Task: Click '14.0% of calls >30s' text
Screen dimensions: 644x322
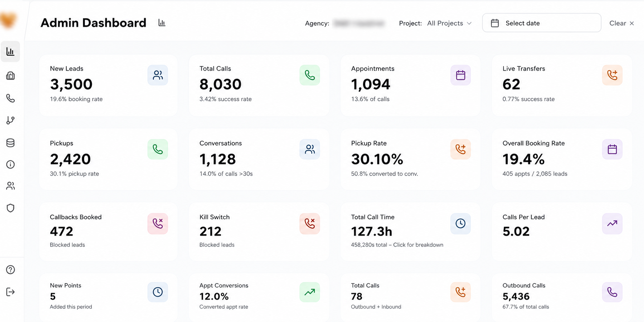Action: tap(226, 174)
